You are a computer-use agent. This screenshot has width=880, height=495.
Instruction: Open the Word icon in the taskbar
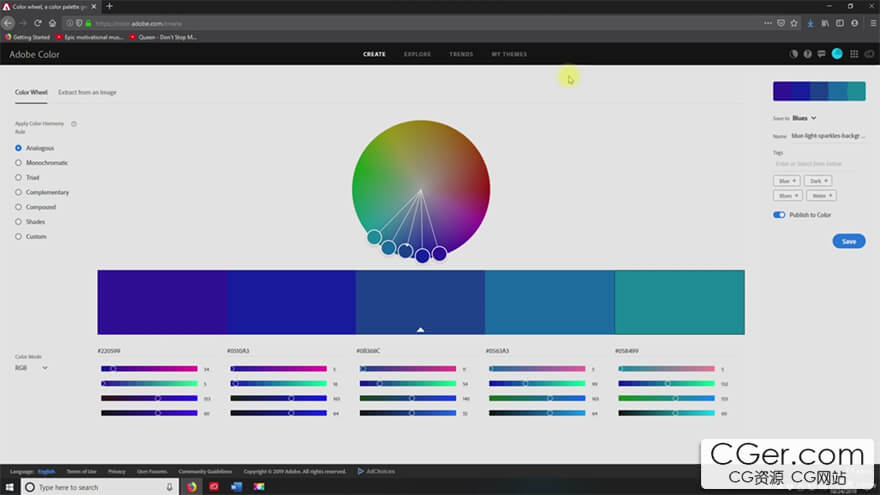pyautogui.click(x=236, y=487)
